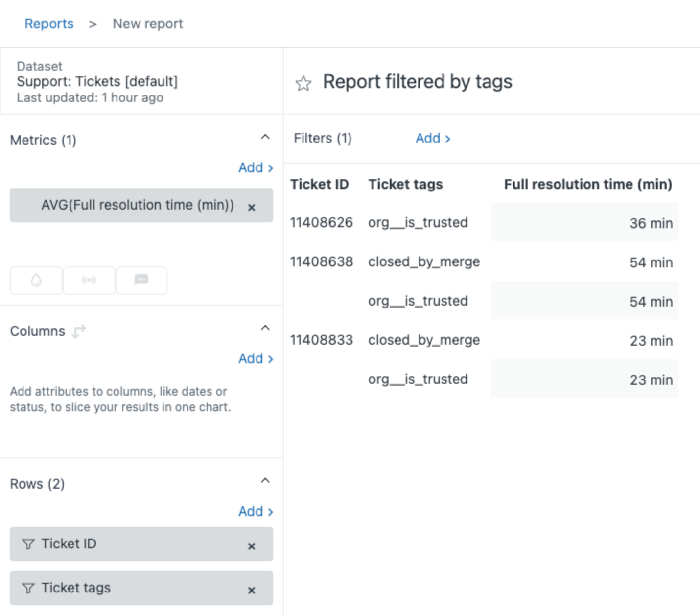Add a row attribute
Viewport: 700px width, 616px height.
tap(255, 512)
